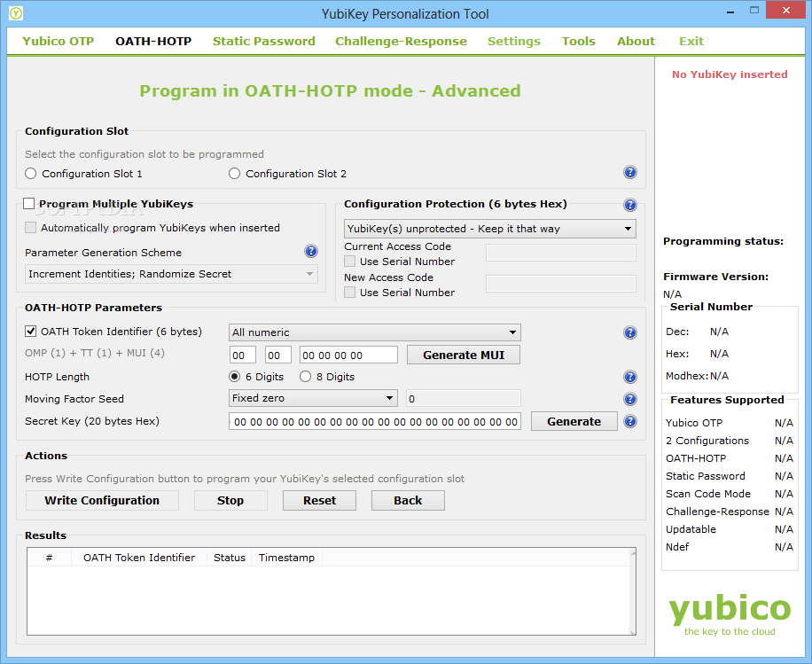
Task: Click the Timestamp column header
Action: click(x=286, y=558)
